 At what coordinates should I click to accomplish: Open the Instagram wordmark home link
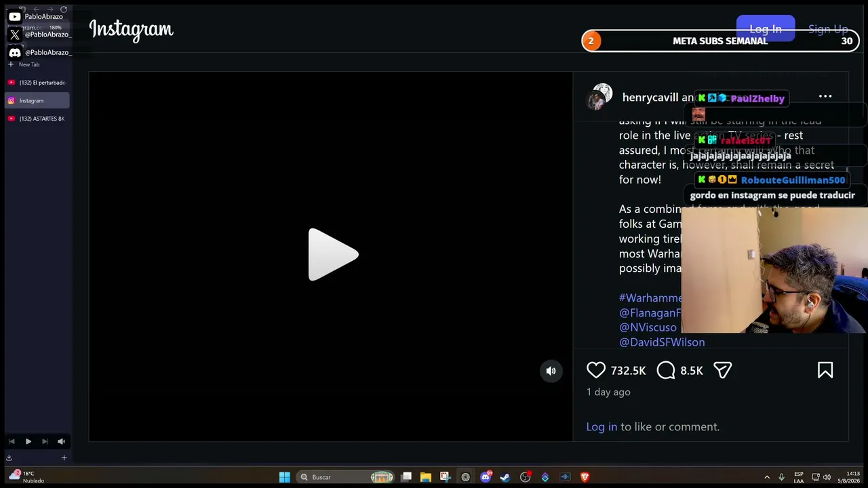coord(131,29)
